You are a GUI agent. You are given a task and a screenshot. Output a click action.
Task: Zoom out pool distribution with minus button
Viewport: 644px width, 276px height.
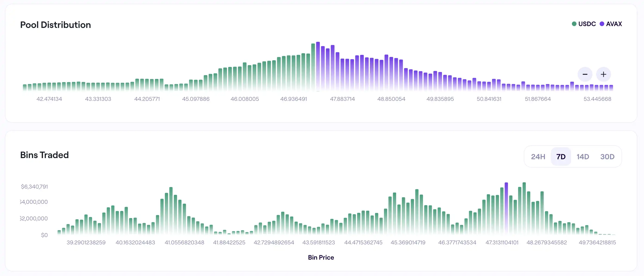585,74
